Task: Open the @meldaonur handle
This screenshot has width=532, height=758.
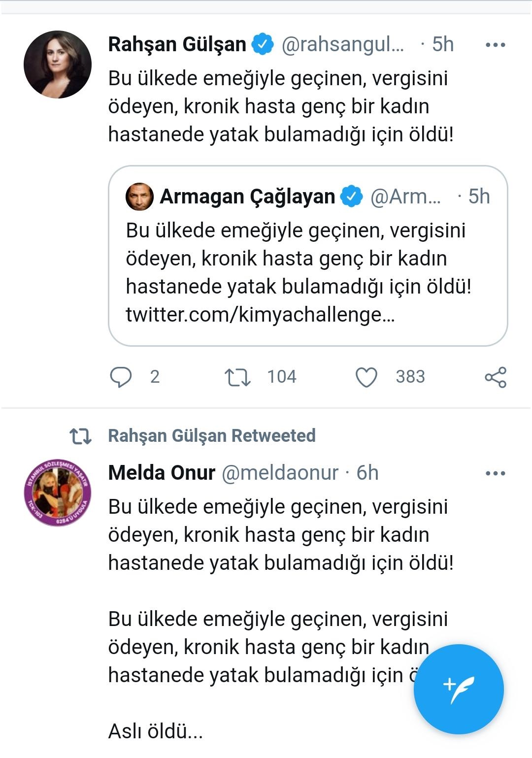Action: (280, 473)
